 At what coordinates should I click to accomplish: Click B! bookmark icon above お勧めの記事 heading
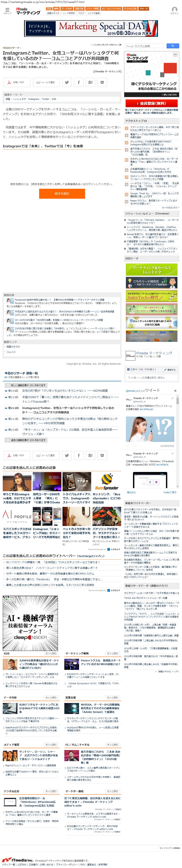(90, 455)
